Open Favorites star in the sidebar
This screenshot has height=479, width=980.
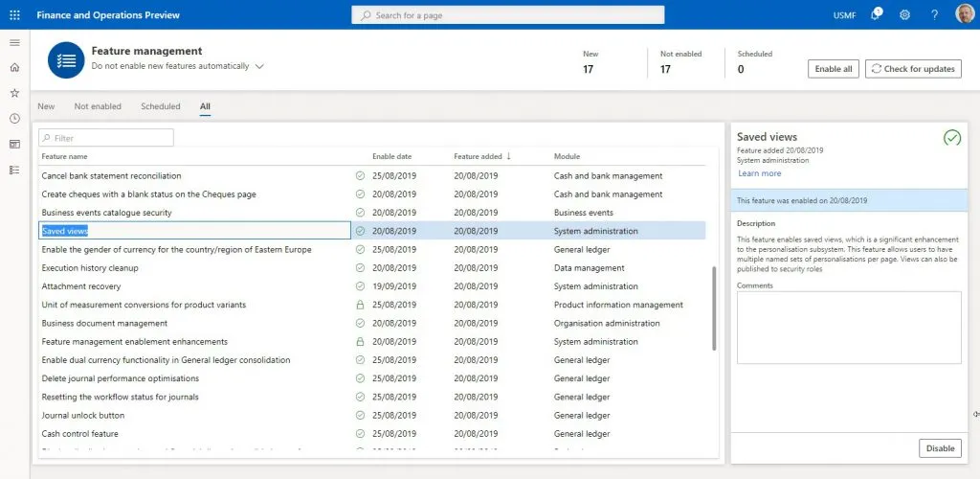[x=15, y=93]
